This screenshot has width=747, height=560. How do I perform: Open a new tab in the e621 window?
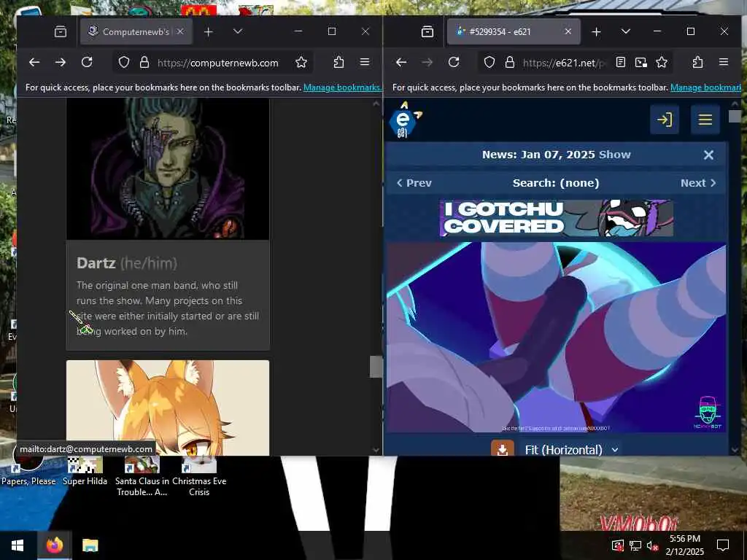point(596,32)
